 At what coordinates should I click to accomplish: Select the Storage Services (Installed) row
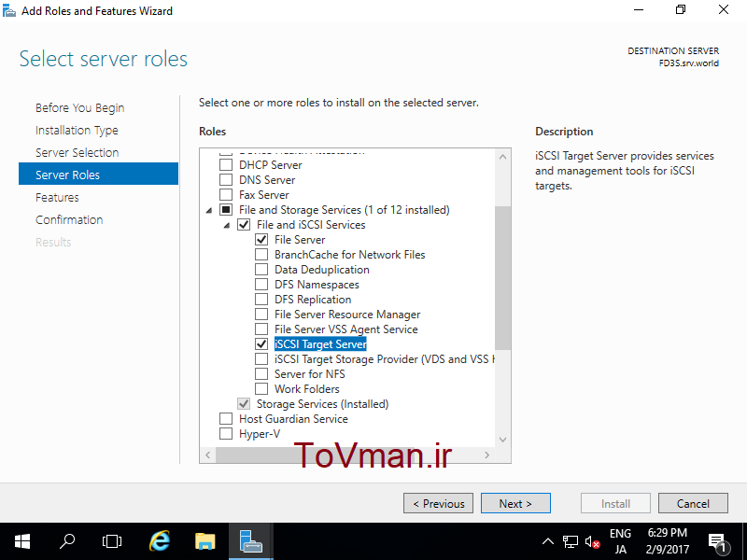pyautogui.click(x=322, y=404)
